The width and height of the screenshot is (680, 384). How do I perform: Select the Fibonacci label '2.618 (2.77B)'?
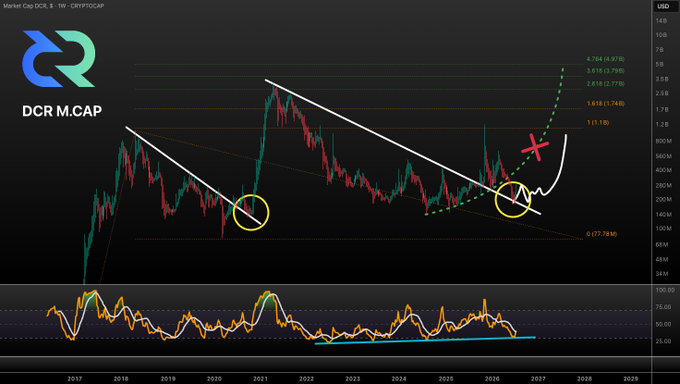coord(605,84)
